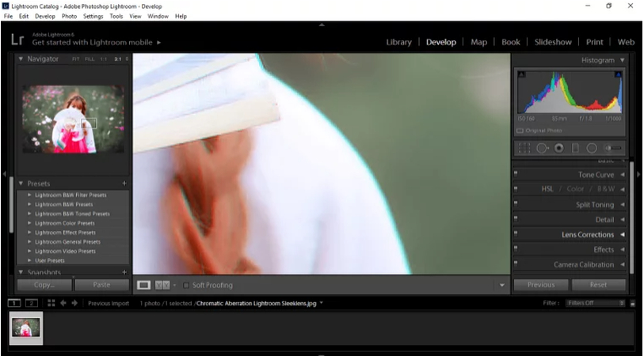Screen dimensions: 644x356
Task: Collapse the Presets panel
Action: [x=21, y=184]
